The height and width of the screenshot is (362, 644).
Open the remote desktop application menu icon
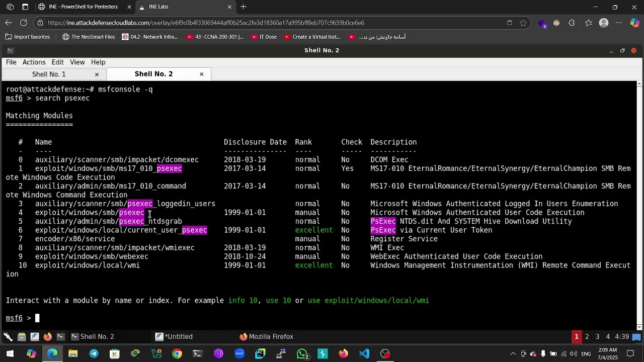pyautogui.click(x=8, y=337)
